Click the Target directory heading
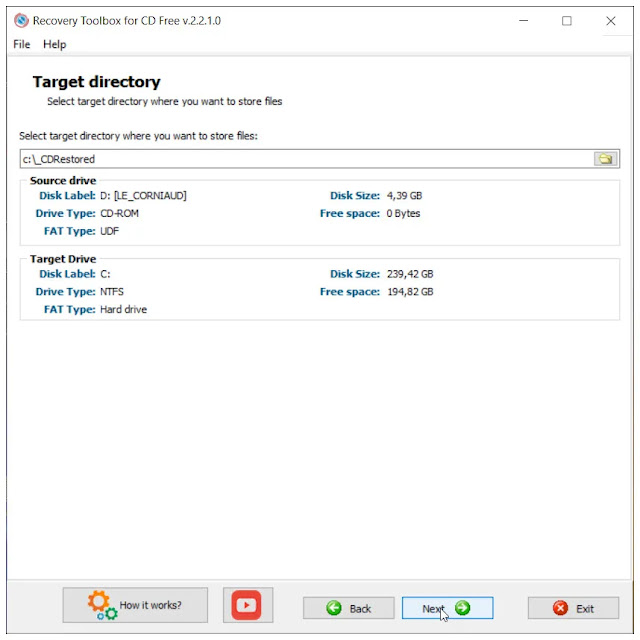Viewport: 640px width, 640px height. click(x=97, y=82)
